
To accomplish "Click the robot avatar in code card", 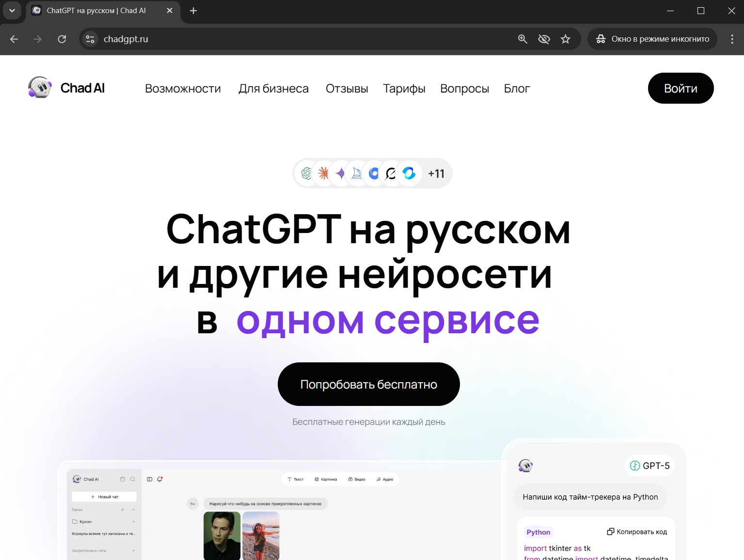I will pyautogui.click(x=525, y=466).
